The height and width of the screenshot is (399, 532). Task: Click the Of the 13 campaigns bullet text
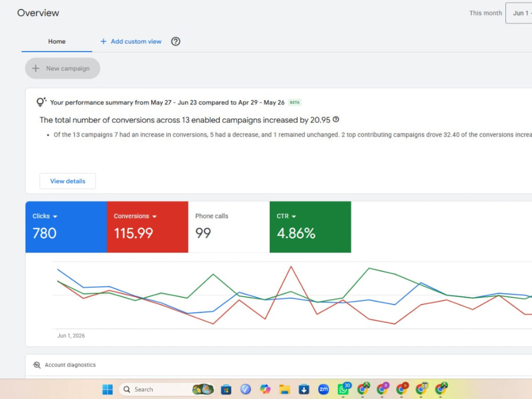click(293, 135)
